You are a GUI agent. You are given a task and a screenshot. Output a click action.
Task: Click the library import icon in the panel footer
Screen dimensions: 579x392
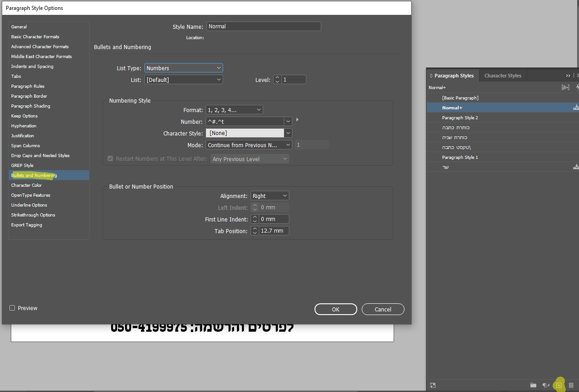pos(433,385)
